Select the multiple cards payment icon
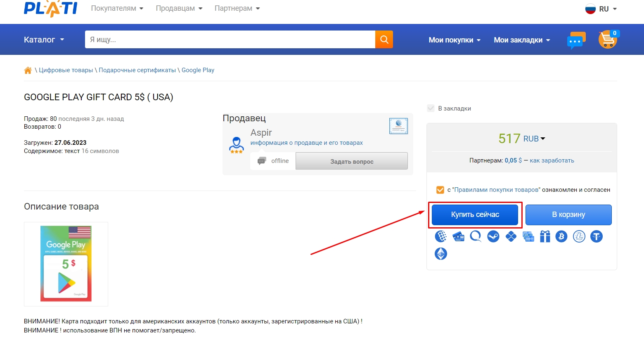 pos(528,236)
